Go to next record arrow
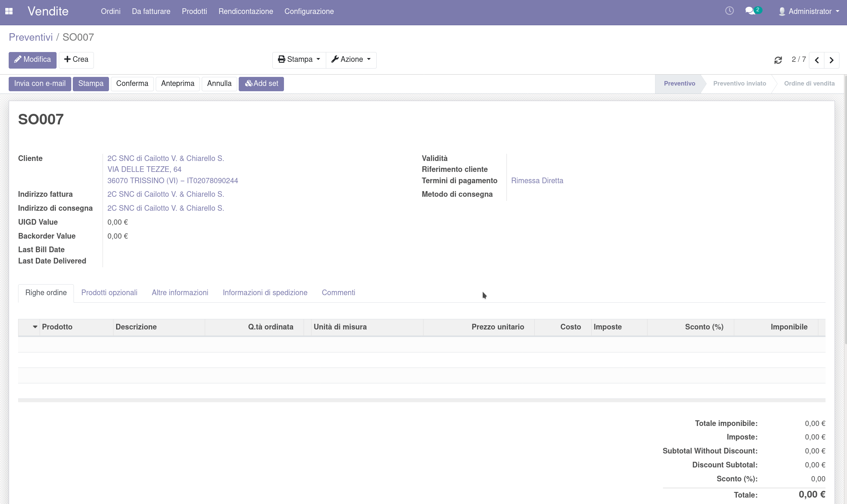The width and height of the screenshot is (847, 504). (832, 60)
